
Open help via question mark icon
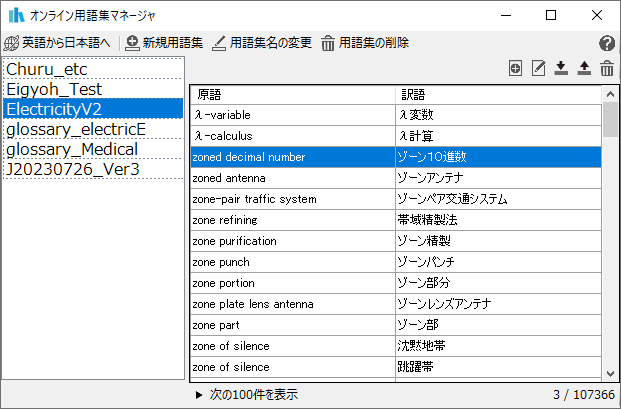pos(607,43)
